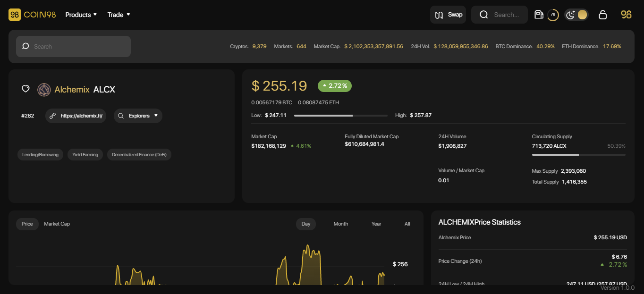
Task: Click ETH Dominance 17.69% value
Action: tap(612, 46)
